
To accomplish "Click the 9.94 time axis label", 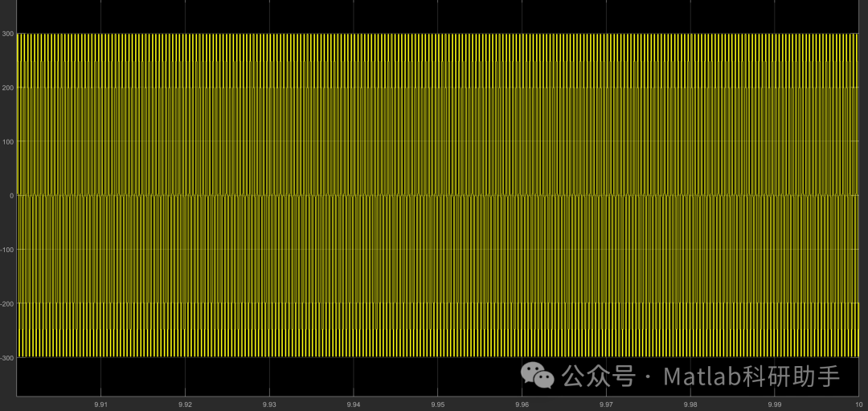I will click(353, 405).
